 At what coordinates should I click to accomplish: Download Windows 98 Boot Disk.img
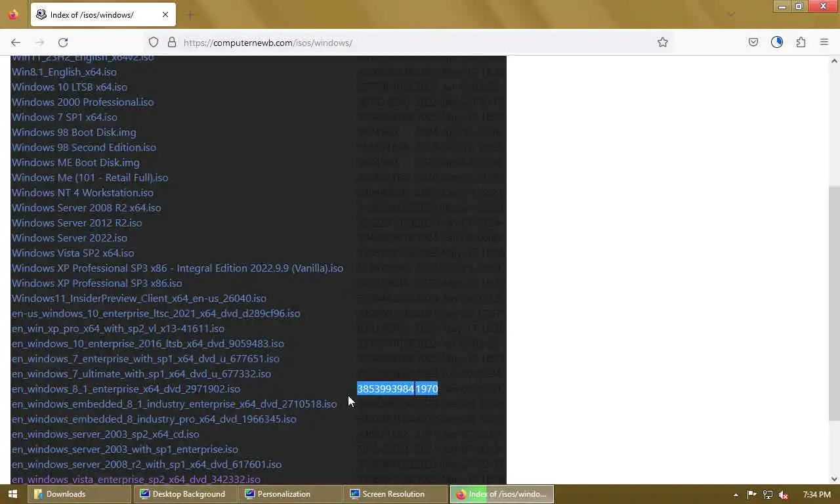tap(73, 132)
